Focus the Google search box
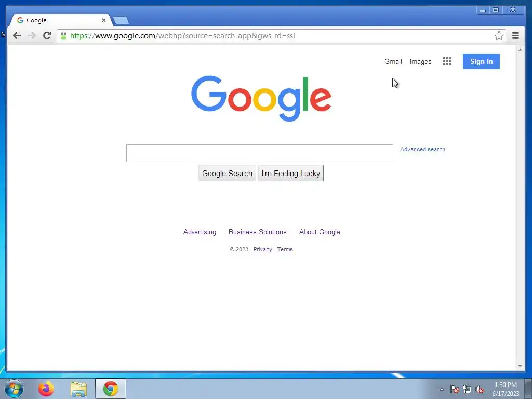Viewport: 532px width, 399px height. point(260,153)
